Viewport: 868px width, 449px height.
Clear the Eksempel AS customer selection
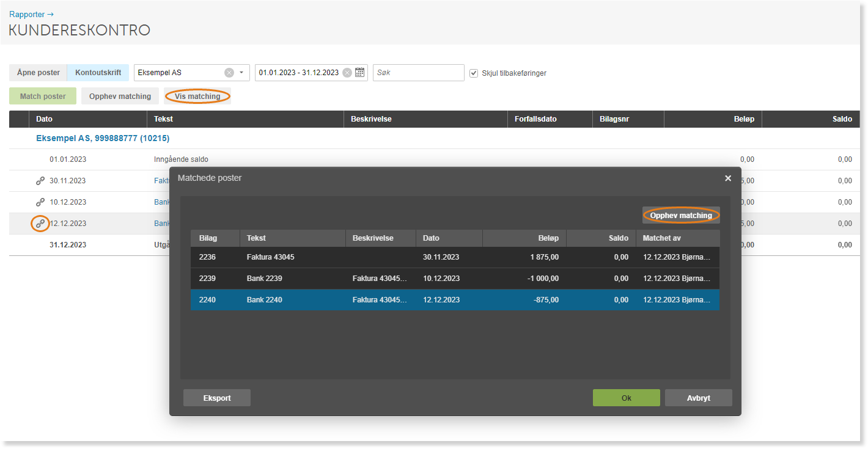pyautogui.click(x=229, y=73)
